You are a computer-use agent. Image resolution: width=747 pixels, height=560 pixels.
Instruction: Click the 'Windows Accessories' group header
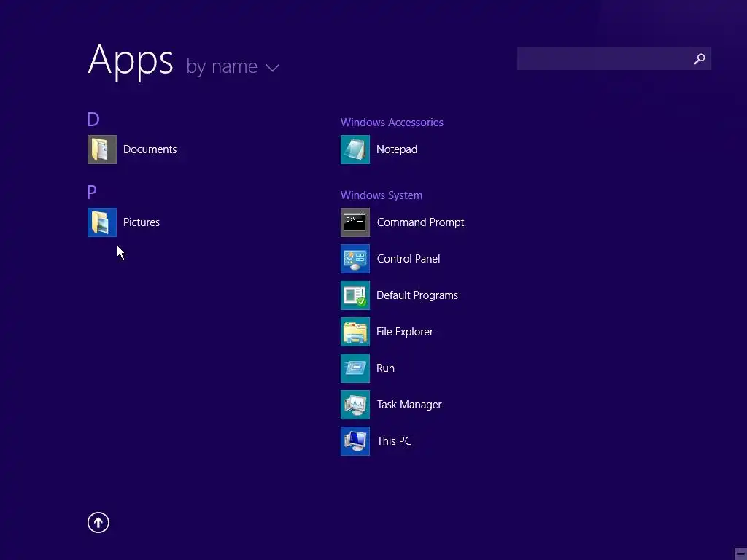tap(392, 122)
